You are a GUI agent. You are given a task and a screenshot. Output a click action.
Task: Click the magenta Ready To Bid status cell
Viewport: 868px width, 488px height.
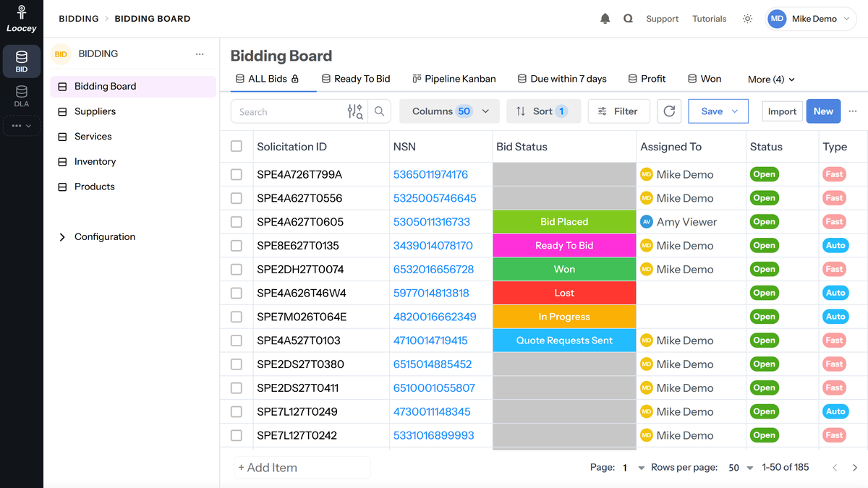click(x=564, y=246)
